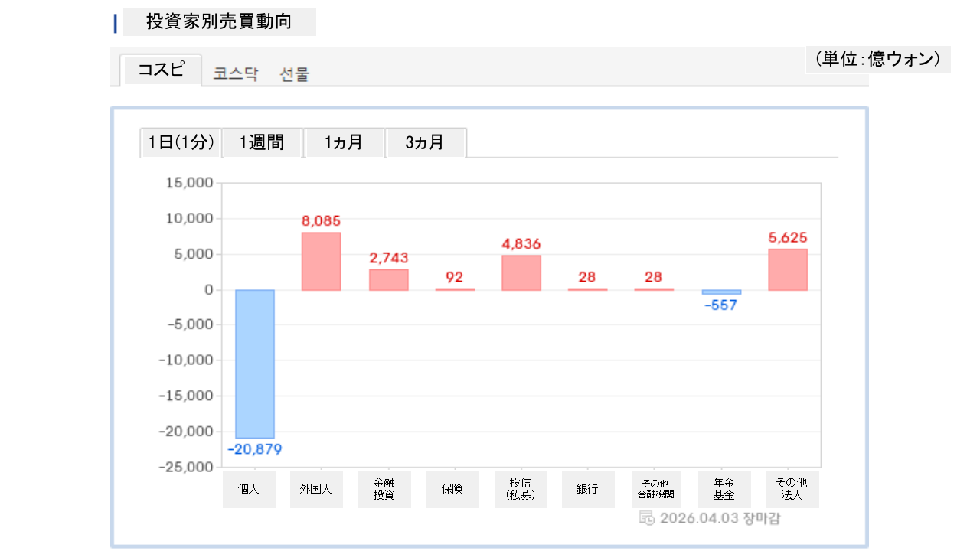Select the その他金融機関 axis label

click(655, 489)
